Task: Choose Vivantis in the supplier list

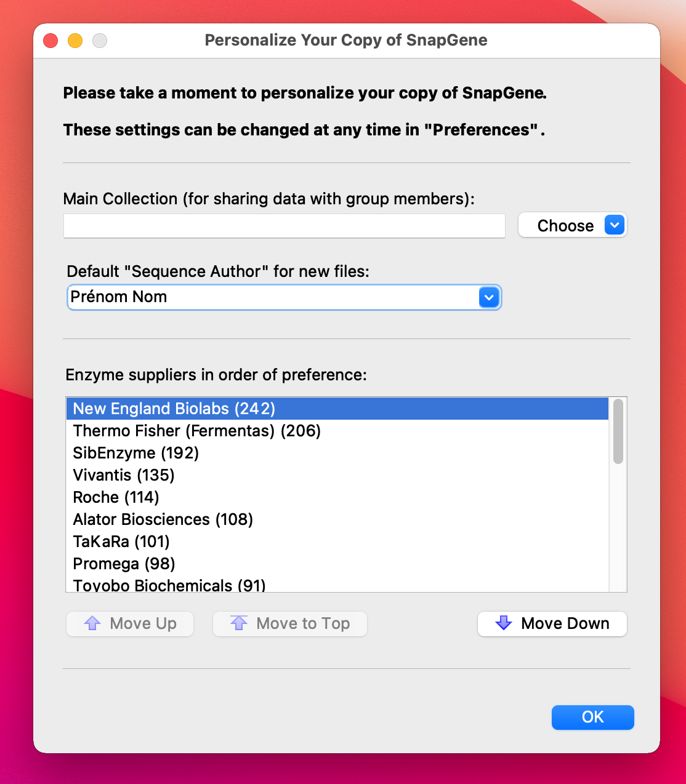Action: (x=124, y=475)
